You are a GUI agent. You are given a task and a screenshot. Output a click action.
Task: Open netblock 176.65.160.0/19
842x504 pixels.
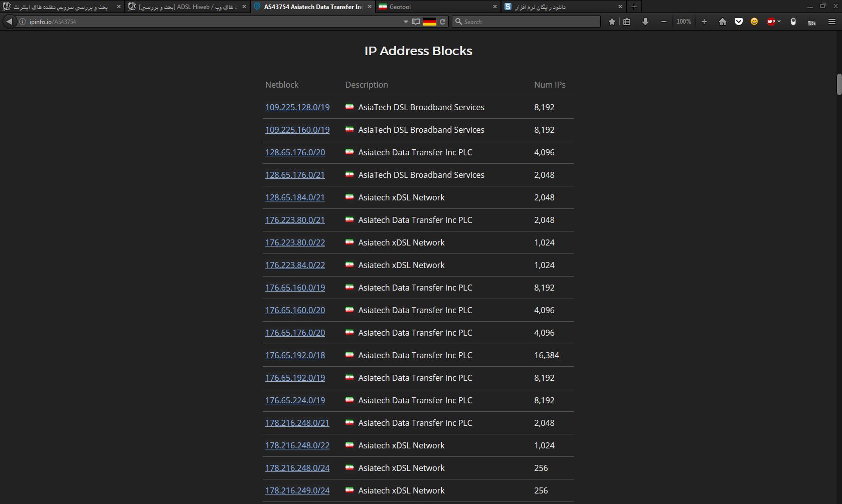click(x=295, y=288)
